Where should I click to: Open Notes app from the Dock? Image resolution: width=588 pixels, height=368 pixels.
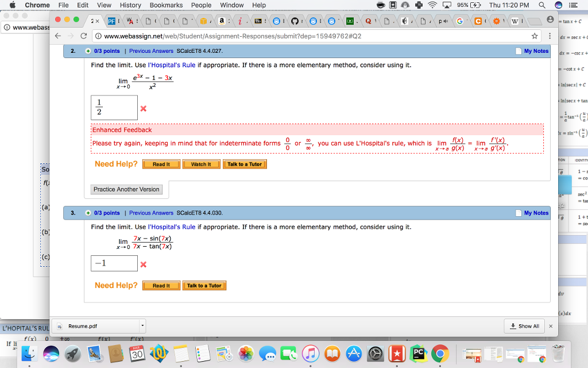(181, 354)
